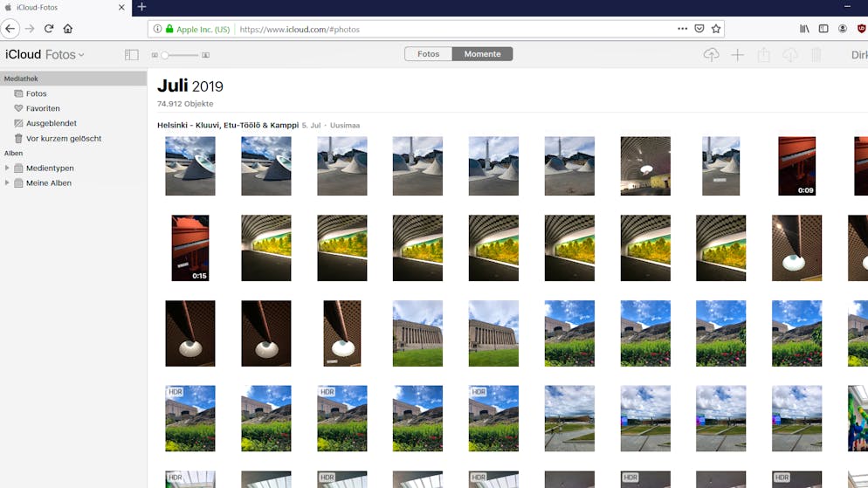Click the Helsinki - Kluuvi moment title

coord(228,125)
